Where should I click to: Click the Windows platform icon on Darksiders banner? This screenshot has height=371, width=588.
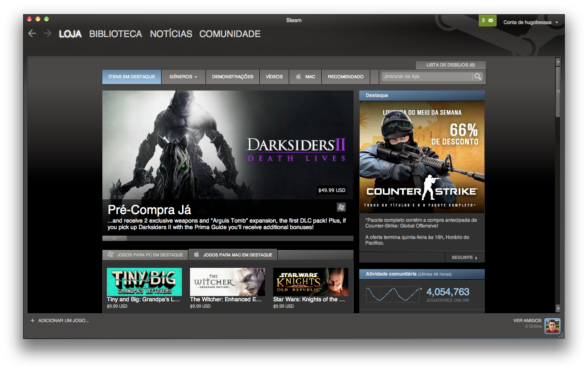point(341,207)
